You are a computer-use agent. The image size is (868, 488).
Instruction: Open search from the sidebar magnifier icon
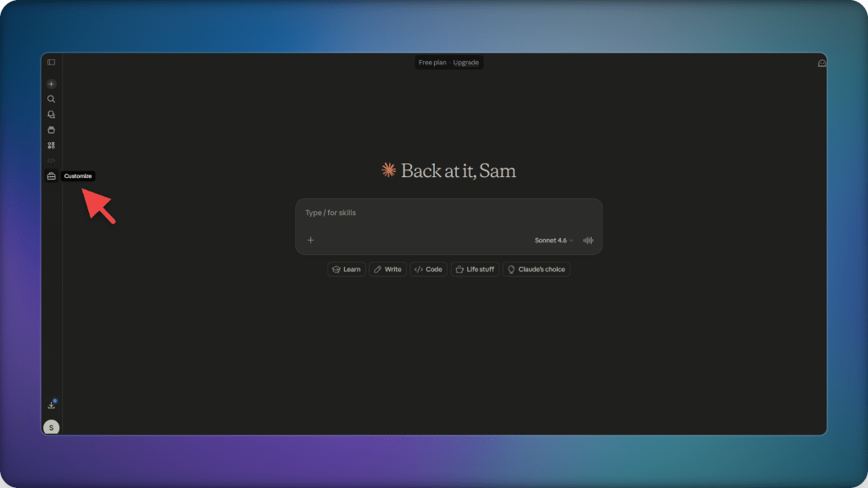[x=51, y=99]
